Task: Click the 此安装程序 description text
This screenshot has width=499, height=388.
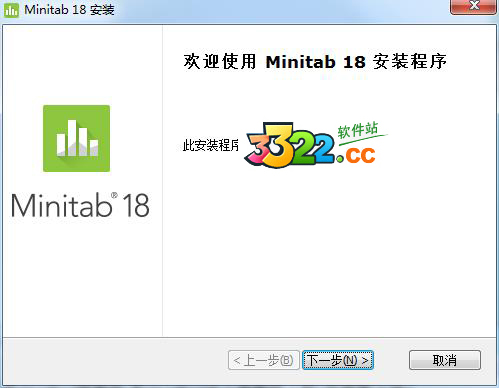Action: [211, 145]
